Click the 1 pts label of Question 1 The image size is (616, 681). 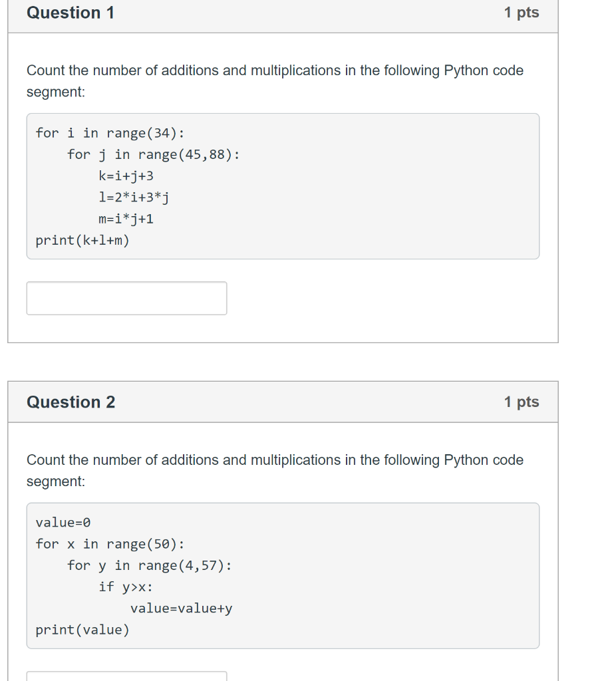tap(522, 13)
